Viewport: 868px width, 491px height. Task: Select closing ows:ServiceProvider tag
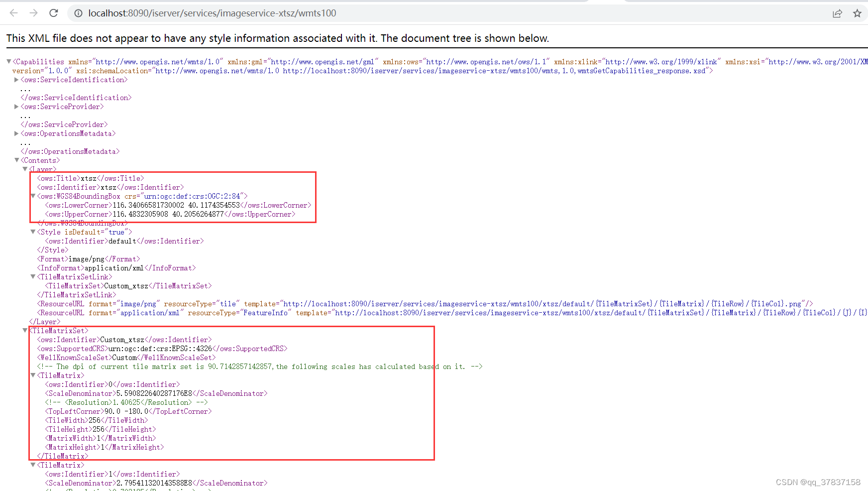64,124
